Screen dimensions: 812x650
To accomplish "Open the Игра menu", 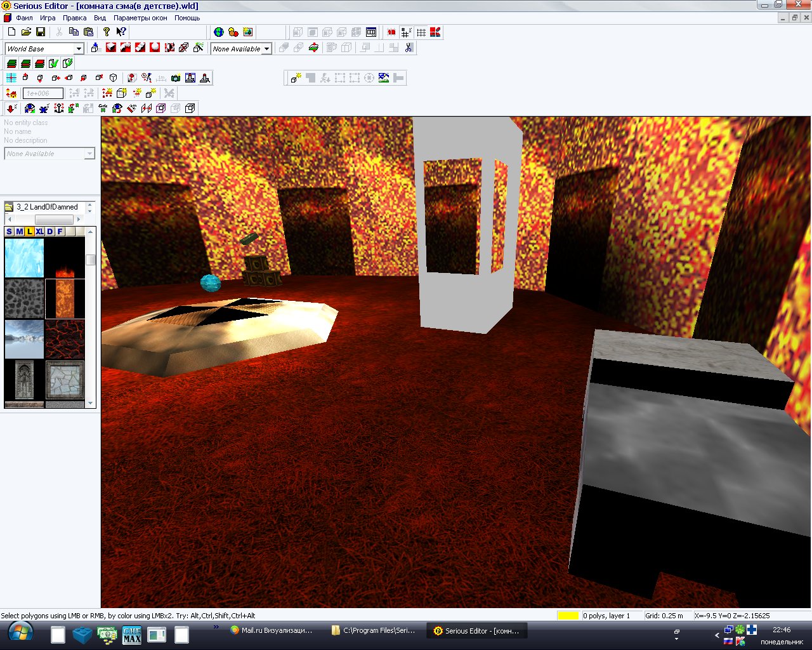I will [x=48, y=18].
